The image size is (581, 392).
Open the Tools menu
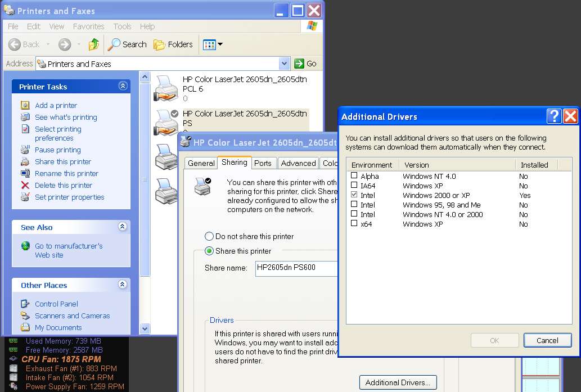122,26
